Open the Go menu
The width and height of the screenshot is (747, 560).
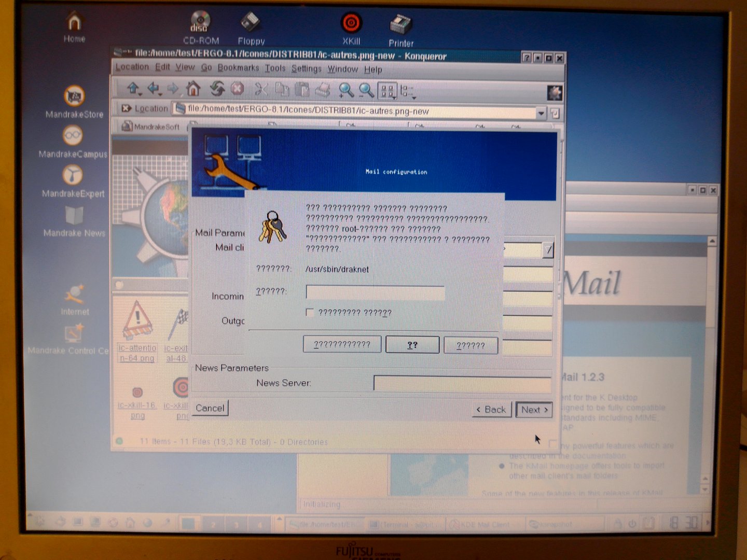[x=206, y=67]
